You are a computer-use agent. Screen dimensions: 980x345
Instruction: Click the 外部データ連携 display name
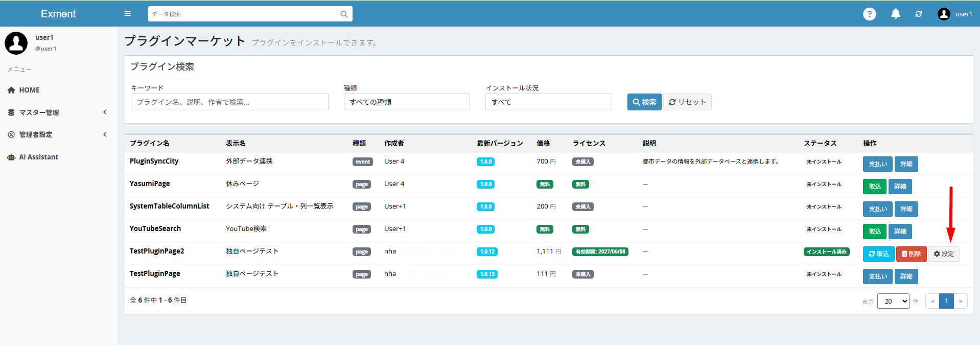point(249,161)
